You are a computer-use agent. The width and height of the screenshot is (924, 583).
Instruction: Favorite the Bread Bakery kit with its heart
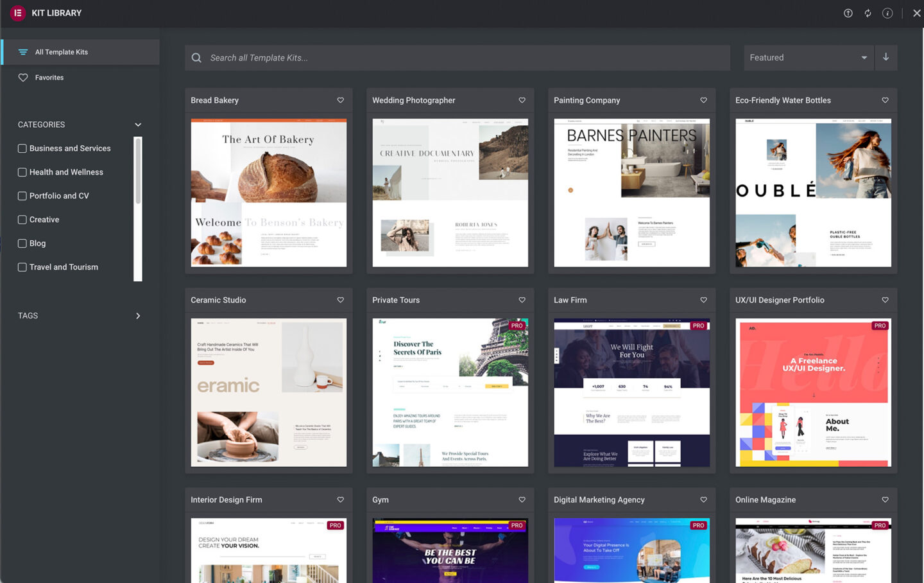click(341, 100)
